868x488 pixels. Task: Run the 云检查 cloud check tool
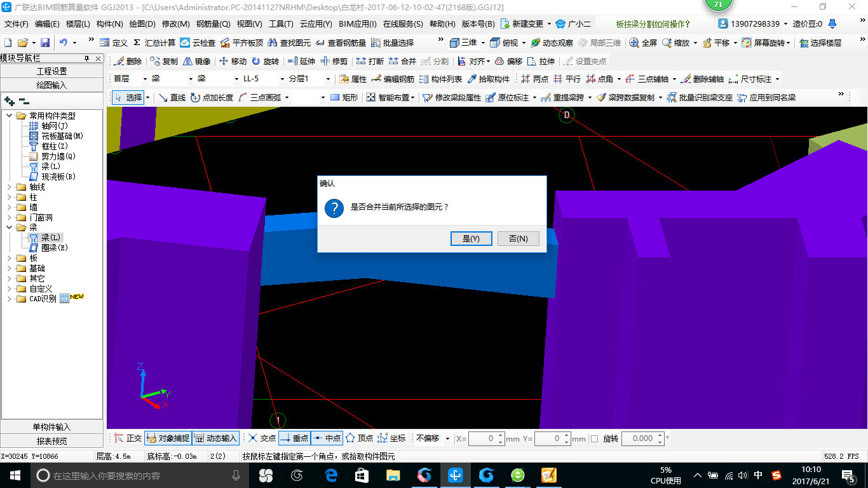(198, 43)
